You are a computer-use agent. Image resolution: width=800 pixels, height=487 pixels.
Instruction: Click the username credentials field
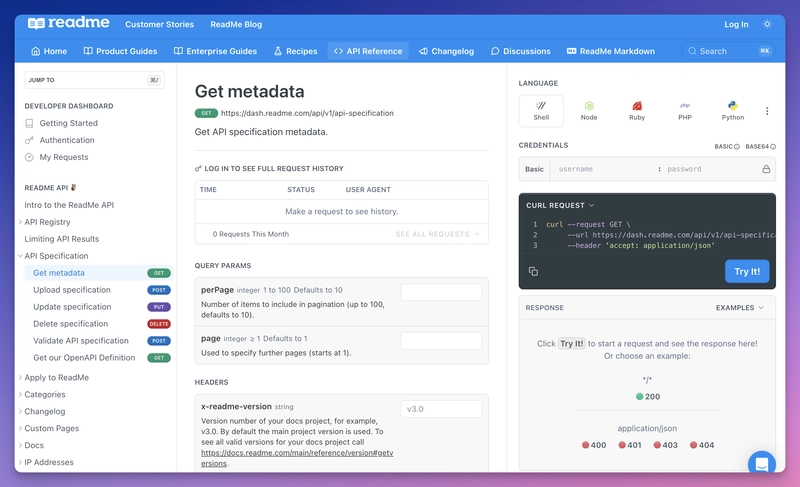(x=602, y=169)
